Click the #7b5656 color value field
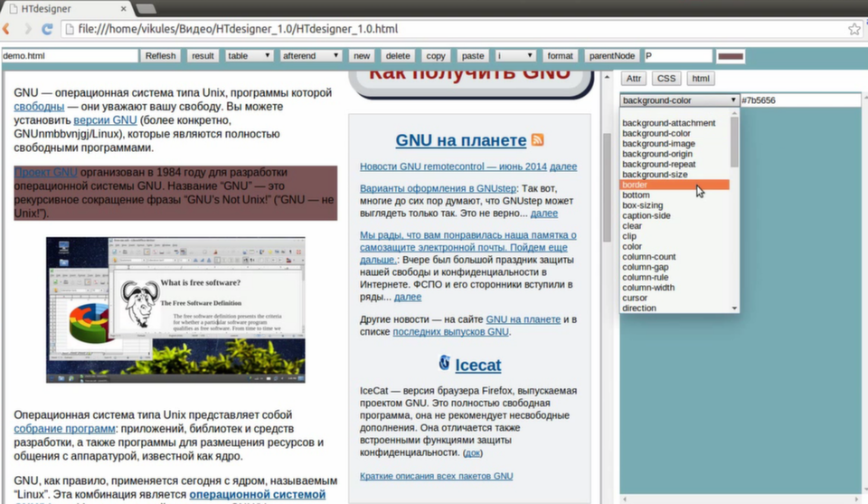The image size is (868, 504). pos(800,100)
